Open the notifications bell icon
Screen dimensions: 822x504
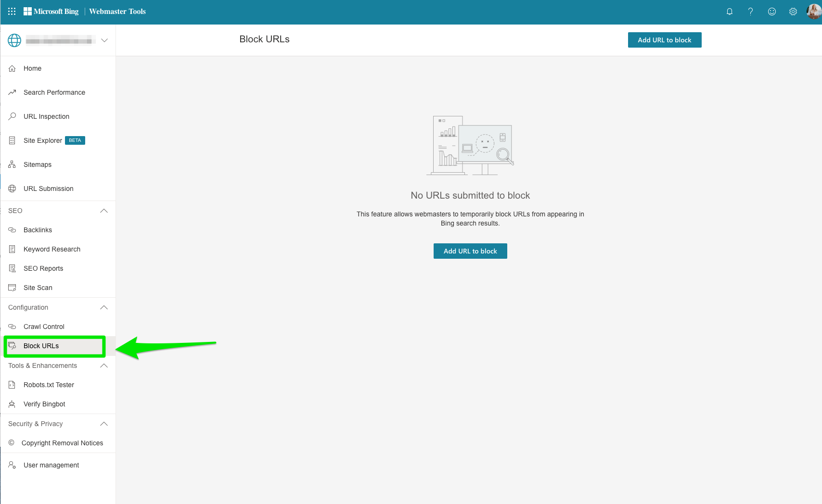point(730,11)
